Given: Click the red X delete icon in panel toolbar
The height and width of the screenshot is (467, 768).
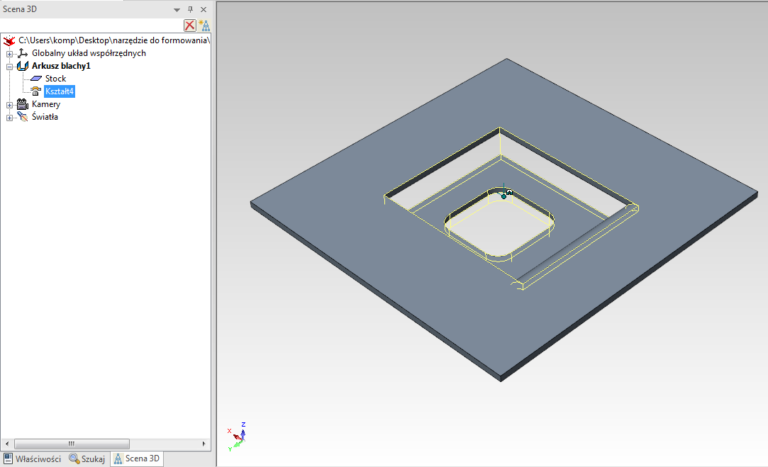Looking at the screenshot, I should coord(190,25).
